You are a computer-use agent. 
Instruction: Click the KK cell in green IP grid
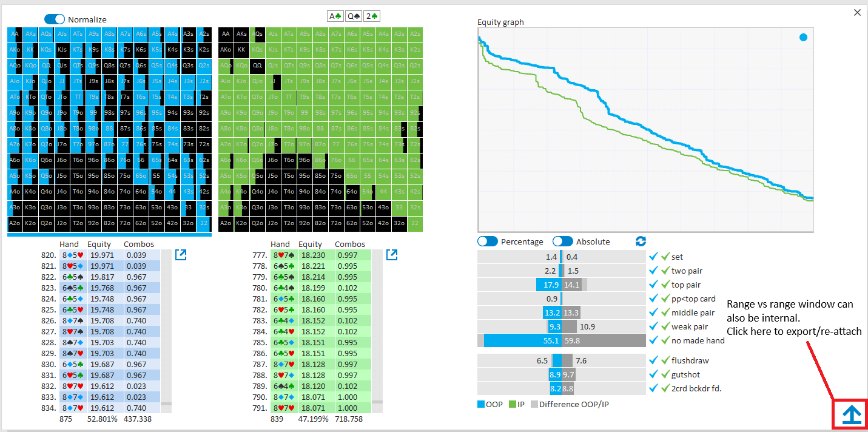click(x=241, y=50)
